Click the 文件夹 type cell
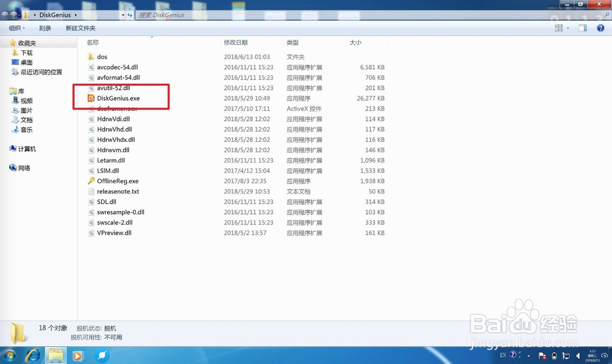 coord(296,57)
